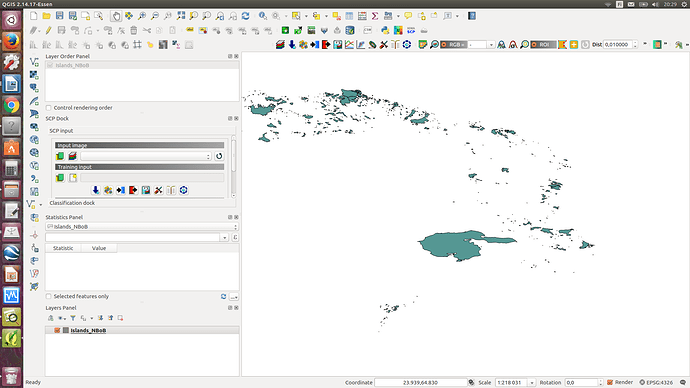Adjust the Dist value spinner arrows
Image resolution: width=690 pixels, height=388 pixels.
click(x=635, y=44)
